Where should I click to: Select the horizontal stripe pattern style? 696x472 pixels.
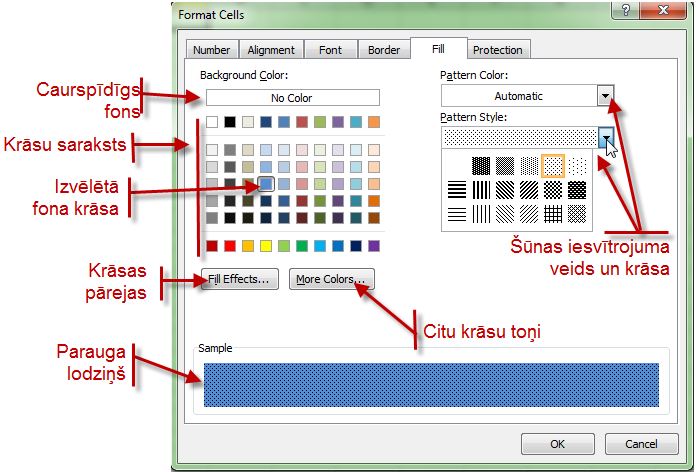456,189
